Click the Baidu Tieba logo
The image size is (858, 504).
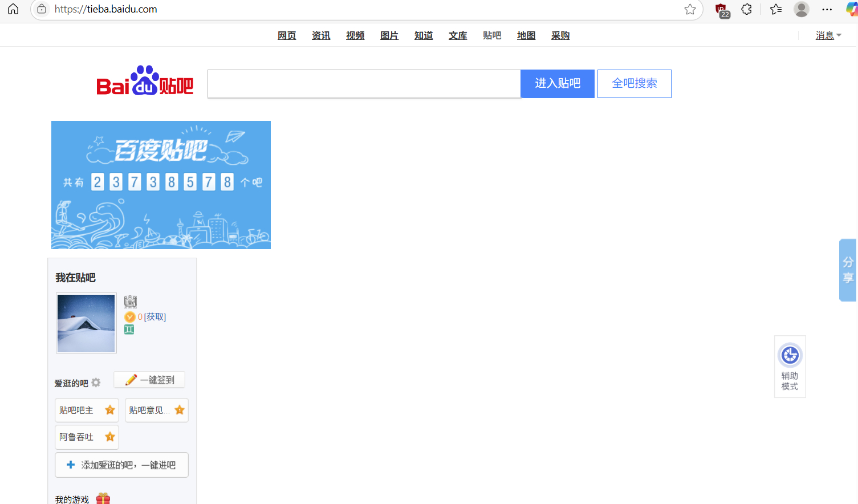145,82
